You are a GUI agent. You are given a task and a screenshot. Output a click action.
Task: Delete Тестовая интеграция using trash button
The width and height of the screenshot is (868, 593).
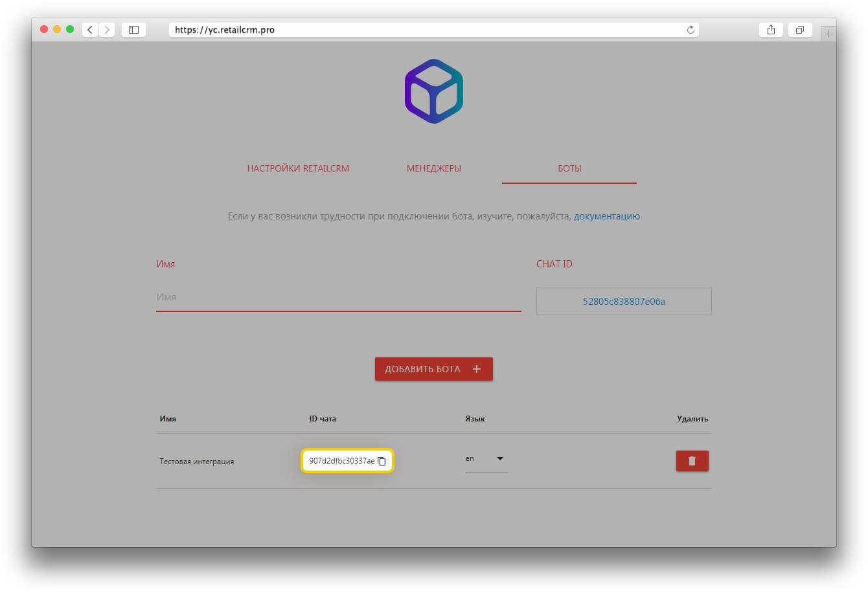coord(692,461)
